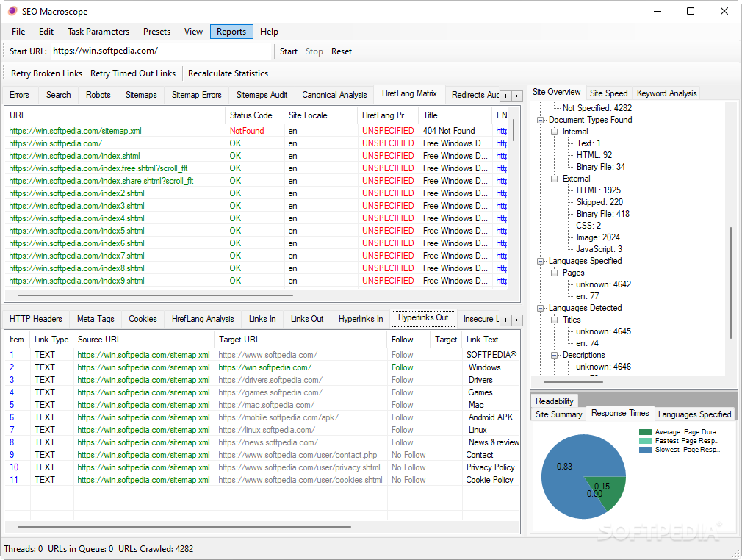
Task: Open the HrefLang Analysis tab
Action: [203, 319]
